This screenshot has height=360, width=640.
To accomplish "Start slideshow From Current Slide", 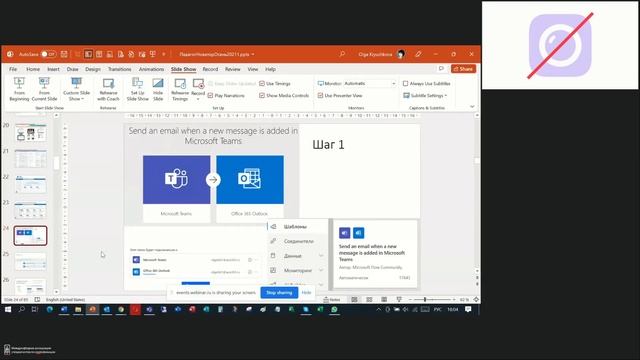I will [x=44, y=89].
